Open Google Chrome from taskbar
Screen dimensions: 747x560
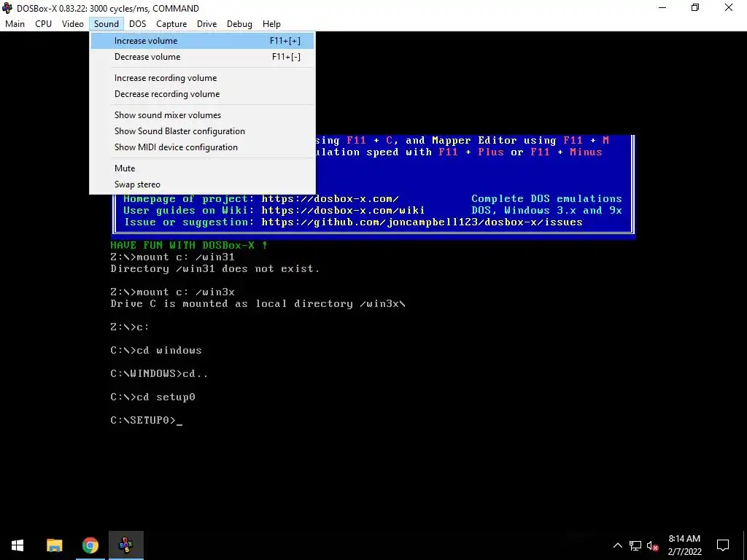[x=90, y=545]
